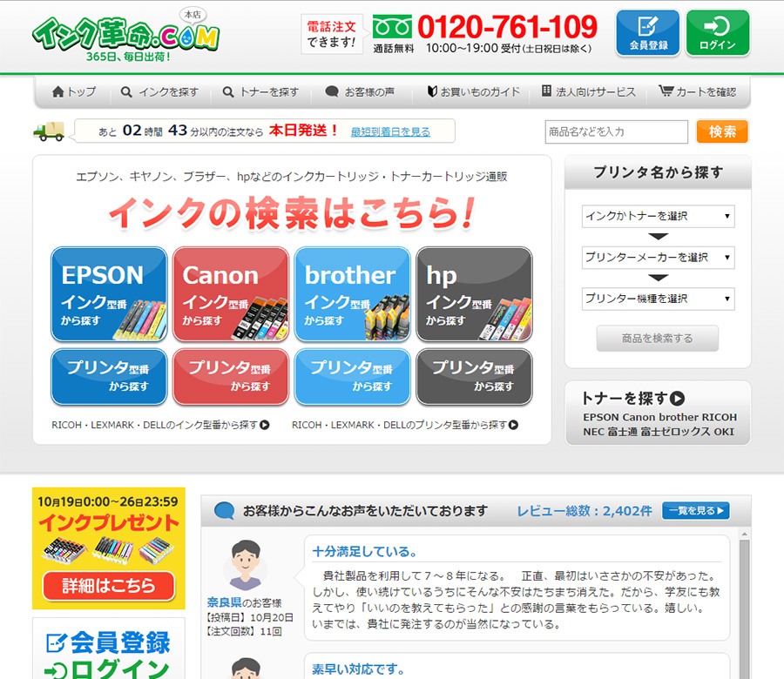The height and width of the screenshot is (679, 784).
Task: Click the free-dial phone icon
Action: pos(392,28)
